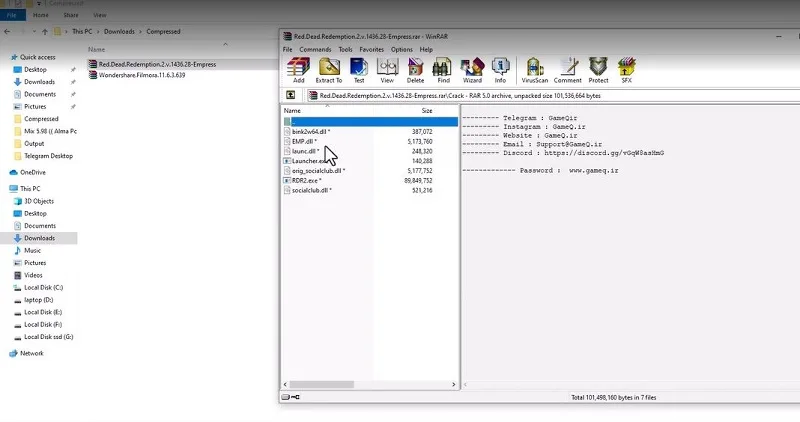Click the file list horizontal scrollbar right arrow
Viewport: 800px width, 422px height.
(454, 384)
